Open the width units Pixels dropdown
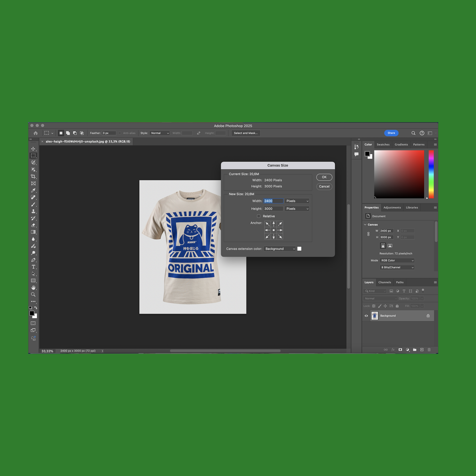 coord(297,201)
